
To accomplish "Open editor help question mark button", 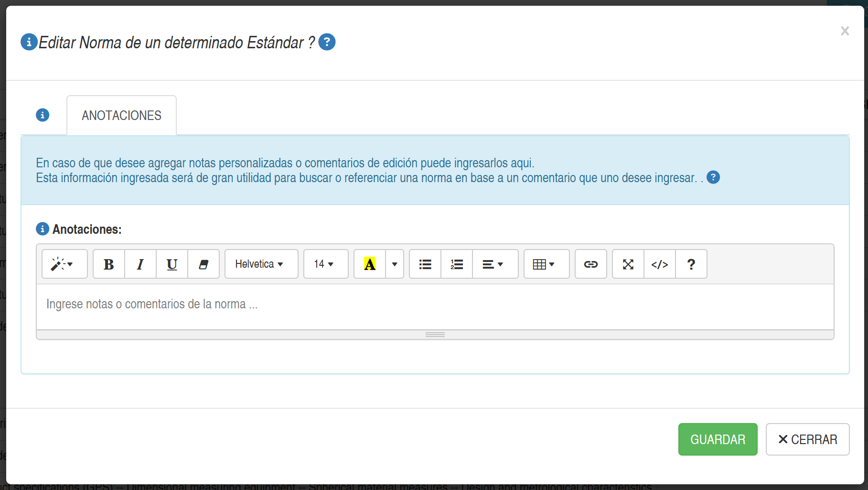I will (691, 264).
